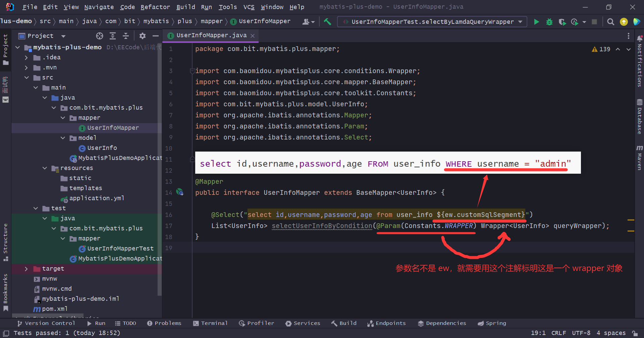Open editor tabs more options menu
Viewport: 644px width, 338px height.
pyautogui.click(x=629, y=36)
